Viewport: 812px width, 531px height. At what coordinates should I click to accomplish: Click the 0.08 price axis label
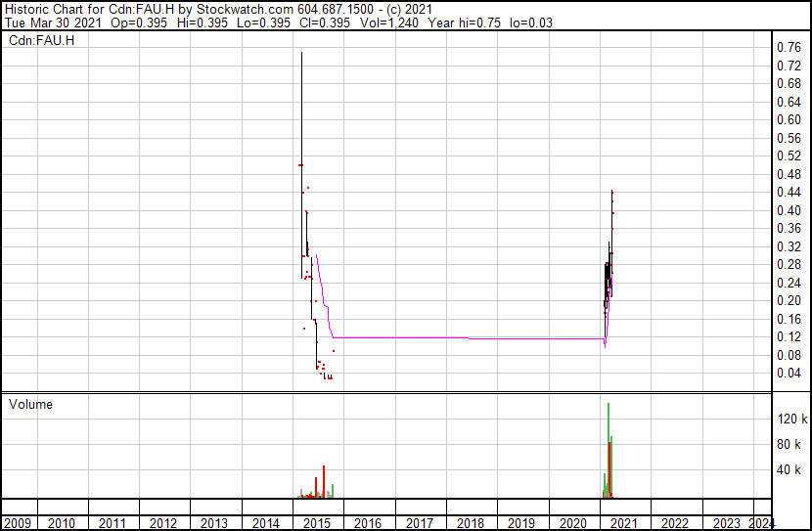coord(789,355)
